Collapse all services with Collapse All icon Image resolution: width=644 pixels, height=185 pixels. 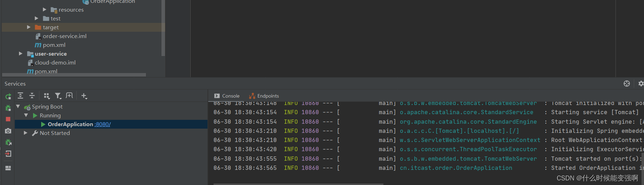tap(32, 95)
